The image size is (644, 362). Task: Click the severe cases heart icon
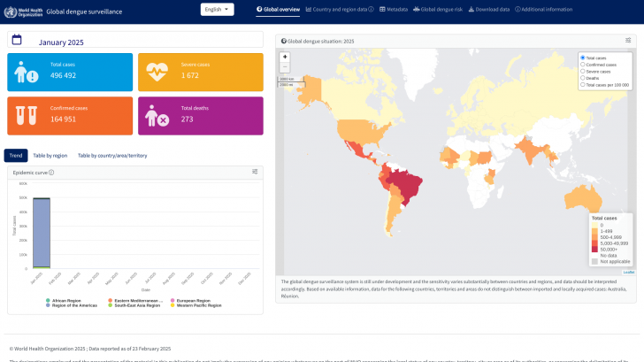[157, 72]
